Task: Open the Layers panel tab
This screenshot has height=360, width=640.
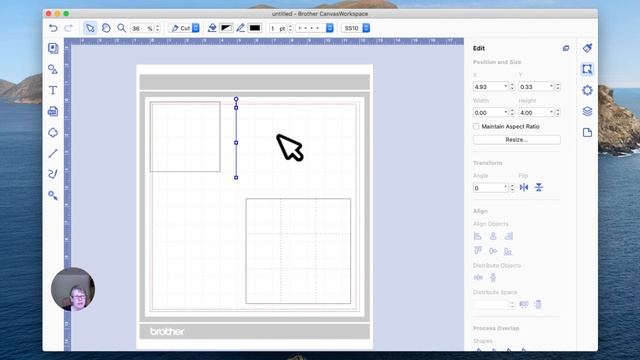Action: point(587,111)
